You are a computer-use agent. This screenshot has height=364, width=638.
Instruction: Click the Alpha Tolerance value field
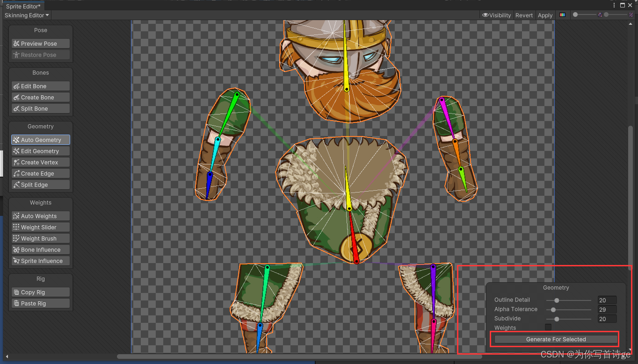[607, 310]
